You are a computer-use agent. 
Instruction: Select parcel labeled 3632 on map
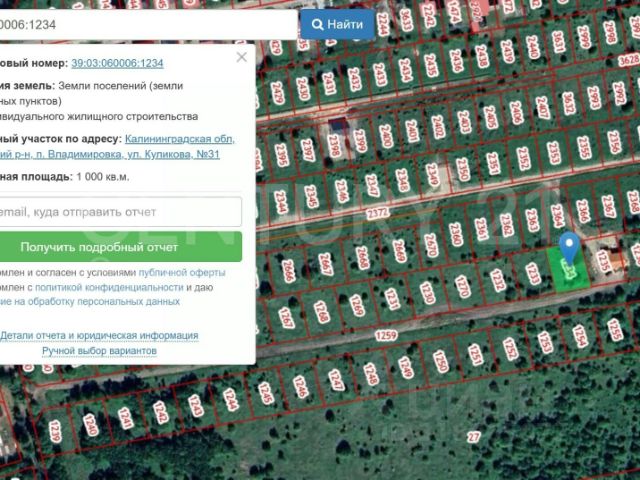coord(569,103)
